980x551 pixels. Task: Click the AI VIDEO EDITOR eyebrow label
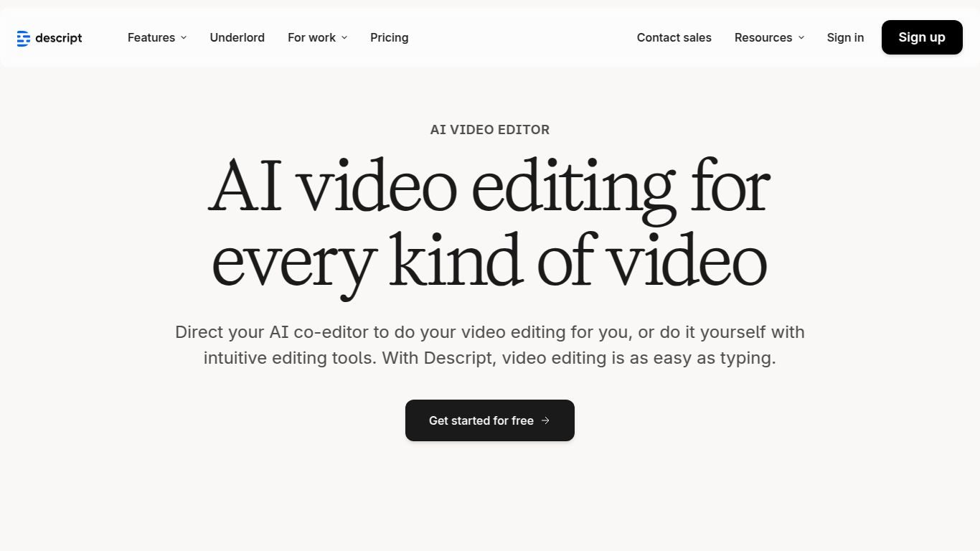click(489, 130)
